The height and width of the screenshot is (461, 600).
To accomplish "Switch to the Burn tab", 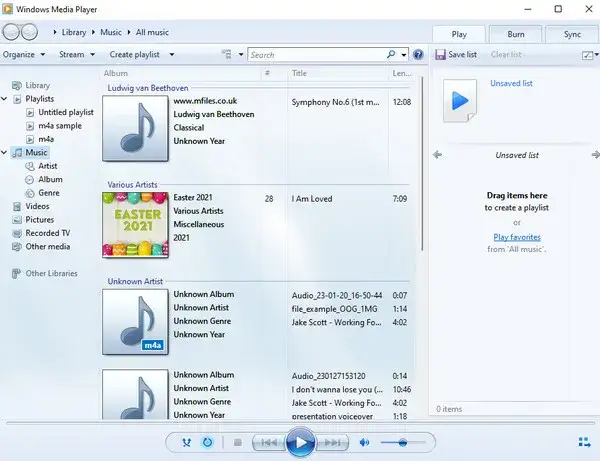I will coord(515,34).
